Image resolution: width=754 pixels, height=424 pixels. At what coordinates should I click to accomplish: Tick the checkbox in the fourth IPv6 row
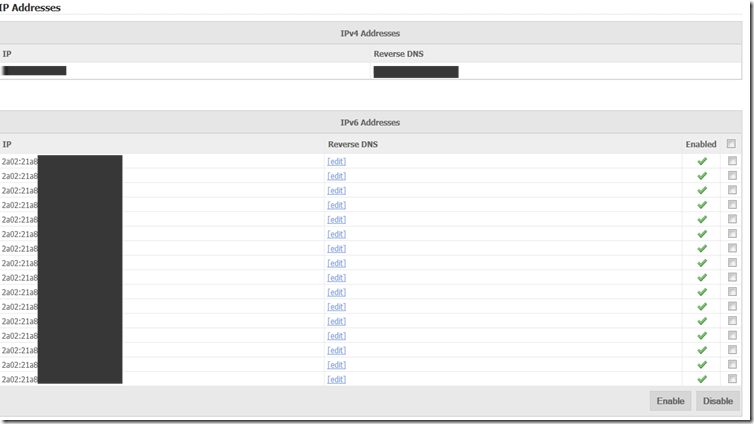[732, 204]
